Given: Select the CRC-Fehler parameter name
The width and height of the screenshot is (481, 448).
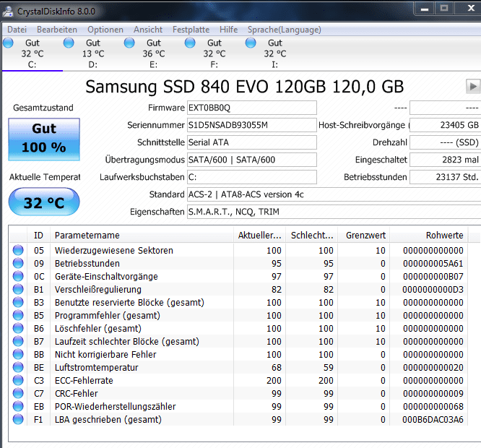Looking at the screenshot, I should point(76,393).
